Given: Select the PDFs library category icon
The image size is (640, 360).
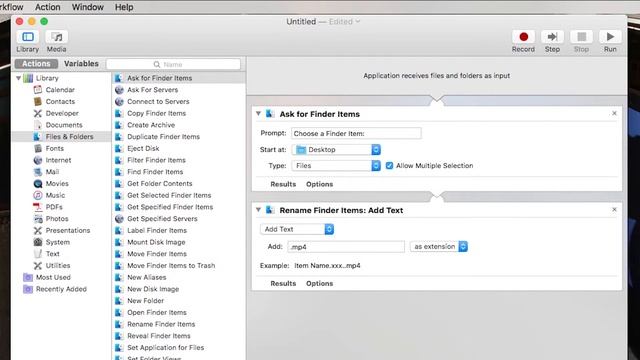Looking at the screenshot, I should coord(38,207).
